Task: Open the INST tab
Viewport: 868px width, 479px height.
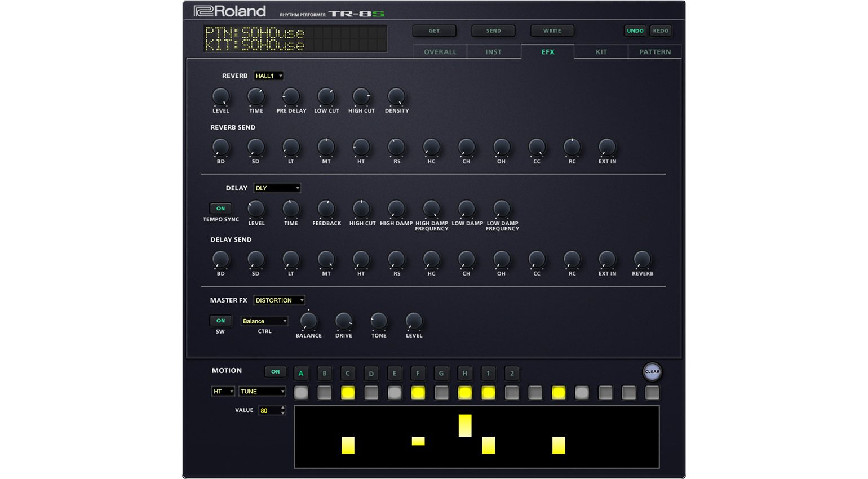Action: coord(493,52)
